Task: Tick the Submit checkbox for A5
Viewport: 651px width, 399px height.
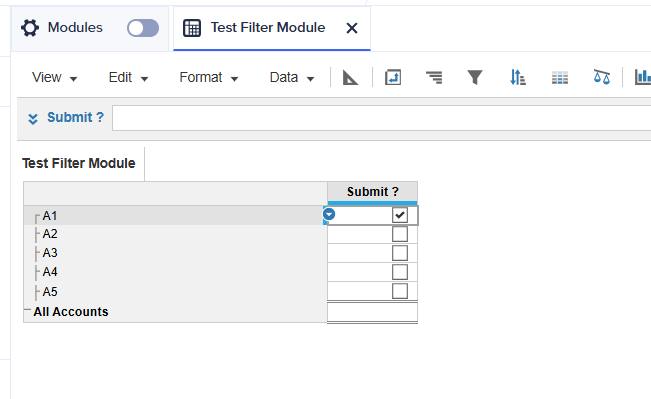Action: pyautogui.click(x=400, y=291)
